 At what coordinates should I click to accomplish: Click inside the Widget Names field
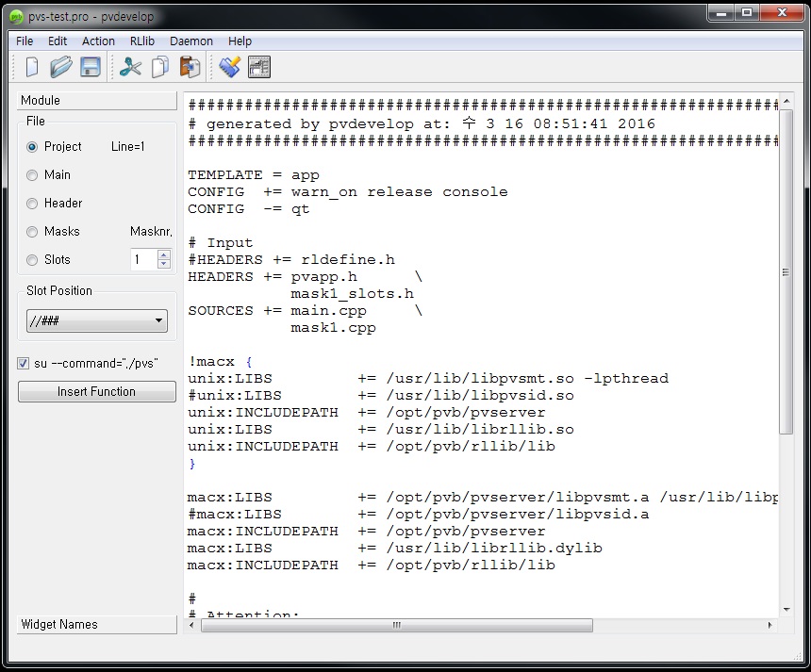coord(96,624)
